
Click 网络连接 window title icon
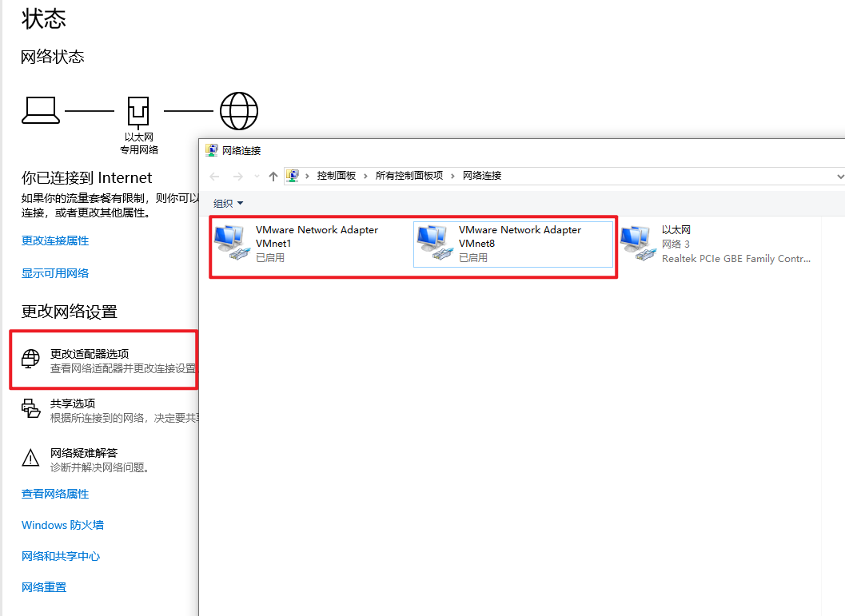coord(212,150)
